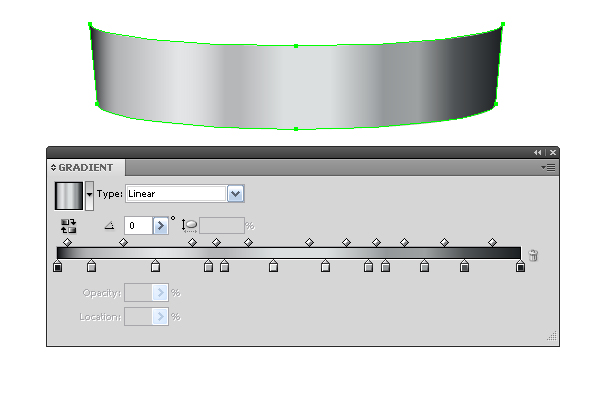Expand the angle value arrow list
This screenshot has height=393, width=600.
coord(161,225)
